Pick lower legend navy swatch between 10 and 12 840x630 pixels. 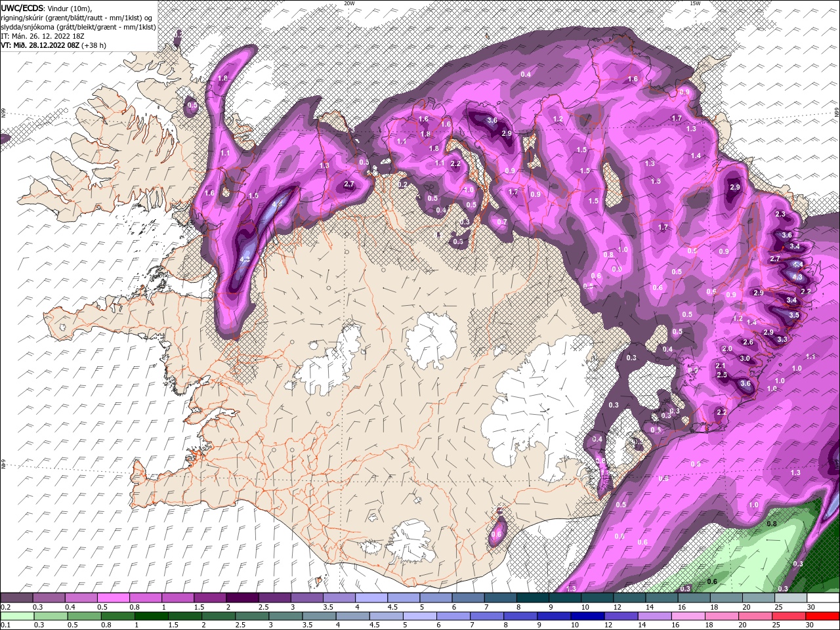(x=587, y=616)
